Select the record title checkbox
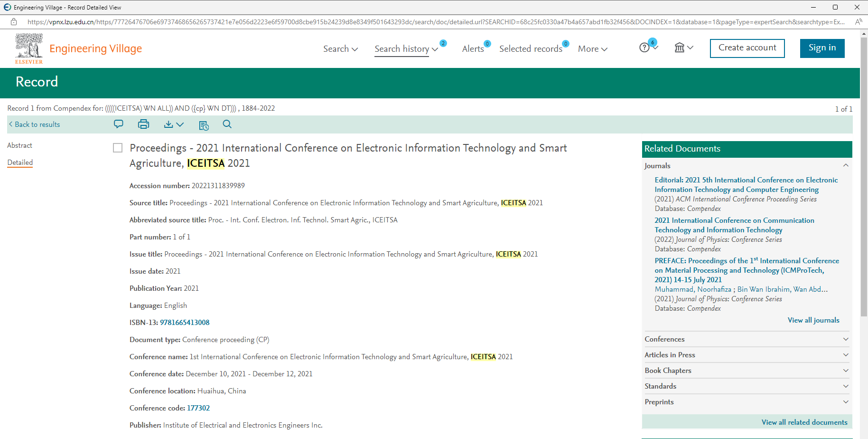Viewport: 868px width, 439px height. click(118, 148)
